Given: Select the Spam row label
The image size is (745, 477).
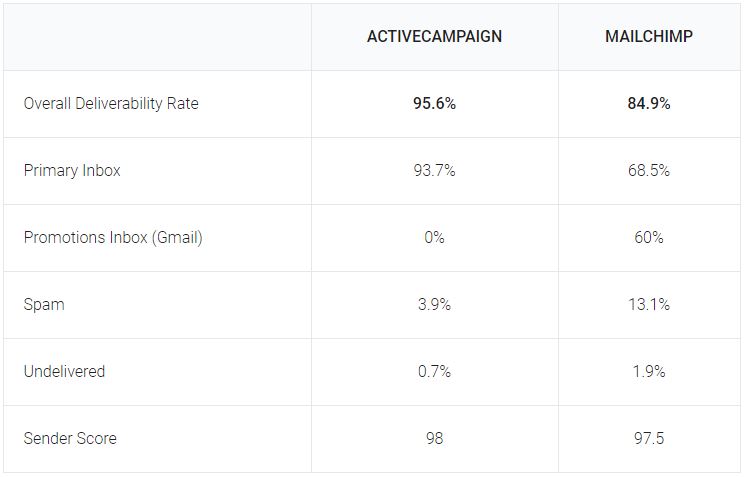Looking at the screenshot, I should point(44,305).
